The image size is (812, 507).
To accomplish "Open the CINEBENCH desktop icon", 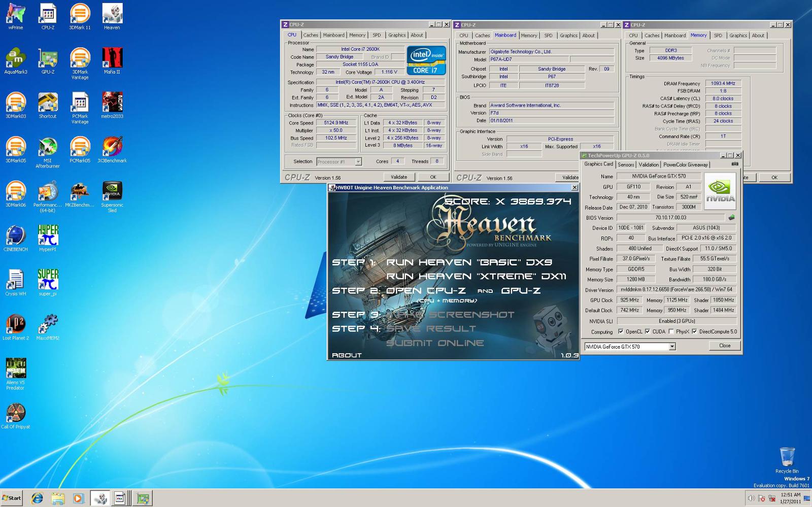I will click(x=16, y=238).
